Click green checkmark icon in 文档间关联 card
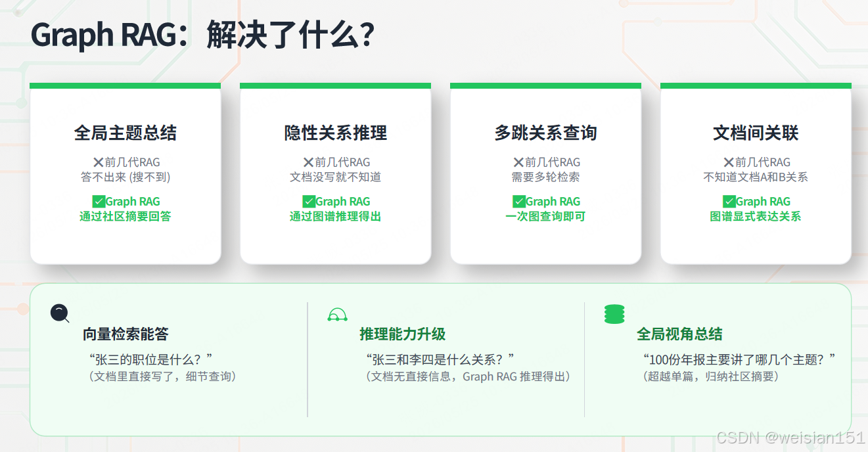Image resolution: width=868 pixels, height=452 pixels. pos(729,202)
